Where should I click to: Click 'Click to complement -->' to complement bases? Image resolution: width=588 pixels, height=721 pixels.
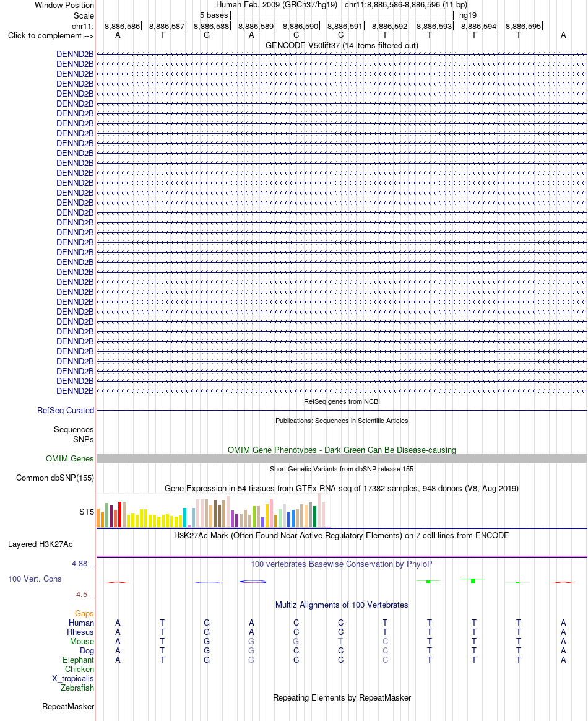51,36
